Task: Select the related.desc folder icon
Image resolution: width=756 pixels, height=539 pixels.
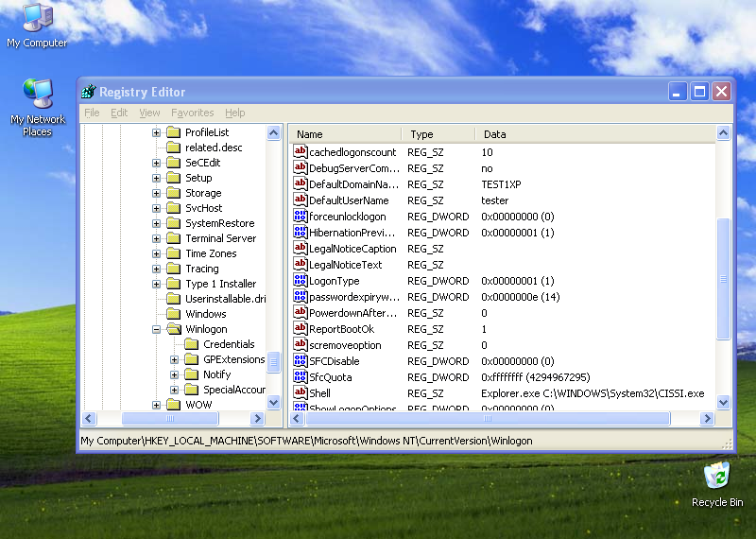Action: tap(173, 148)
